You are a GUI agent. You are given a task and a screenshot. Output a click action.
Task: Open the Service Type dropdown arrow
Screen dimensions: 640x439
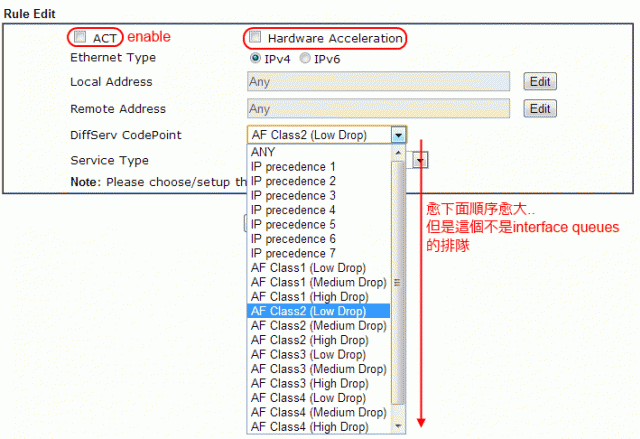coord(420,160)
